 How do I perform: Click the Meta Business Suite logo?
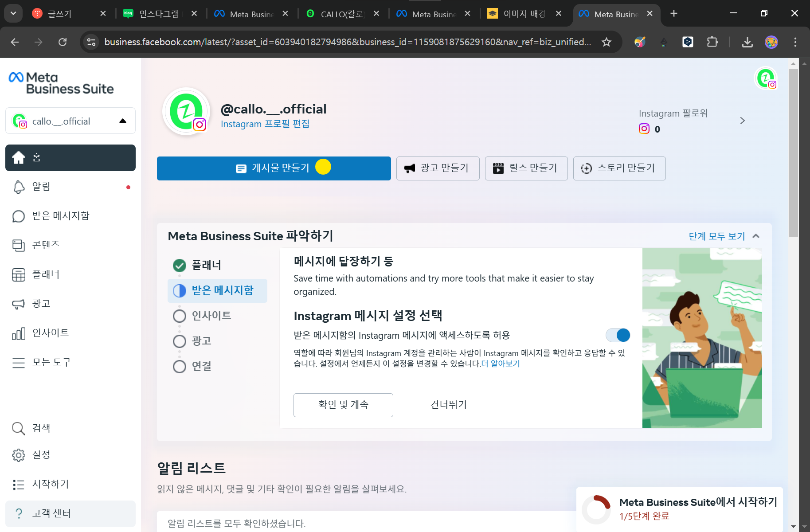coord(61,83)
